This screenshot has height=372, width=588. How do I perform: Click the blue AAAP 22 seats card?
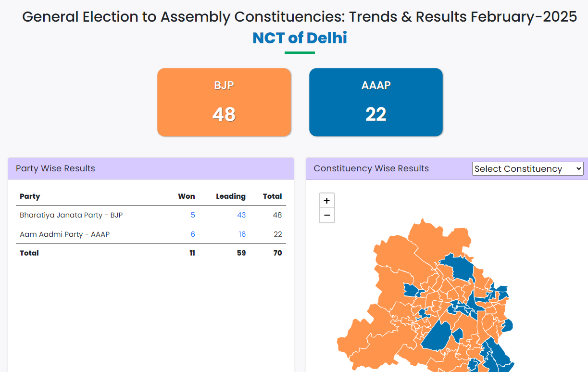pos(375,102)
